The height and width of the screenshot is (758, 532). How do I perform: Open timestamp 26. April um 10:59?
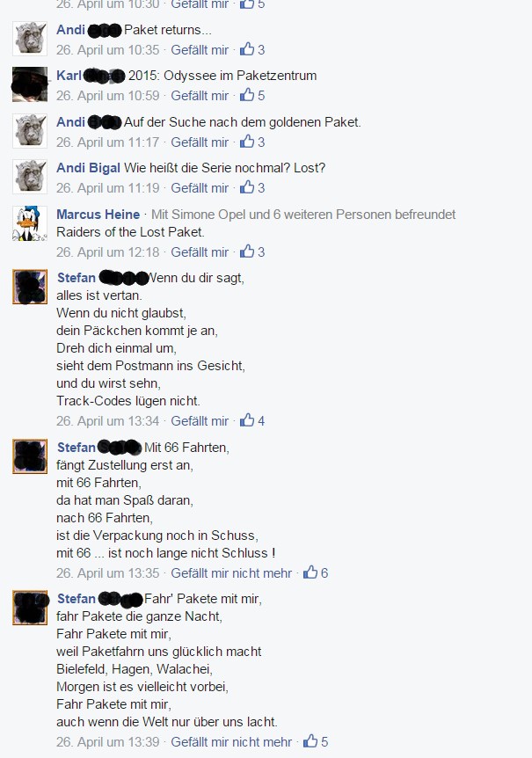pos(108,96)
